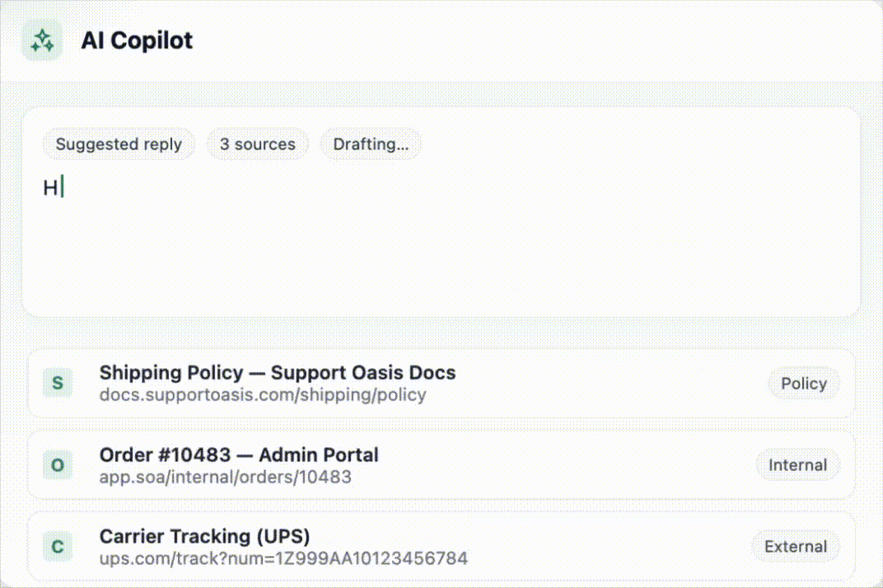This screenshot has height=588, width=883.
Task: Click the "AI Copilot" header title
Action: point(137,40)
